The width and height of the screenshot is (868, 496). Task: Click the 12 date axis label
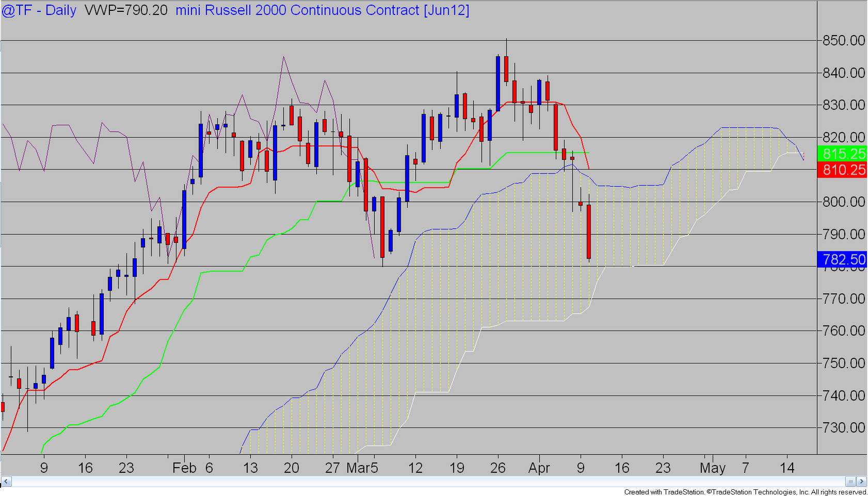coord(416,468)
